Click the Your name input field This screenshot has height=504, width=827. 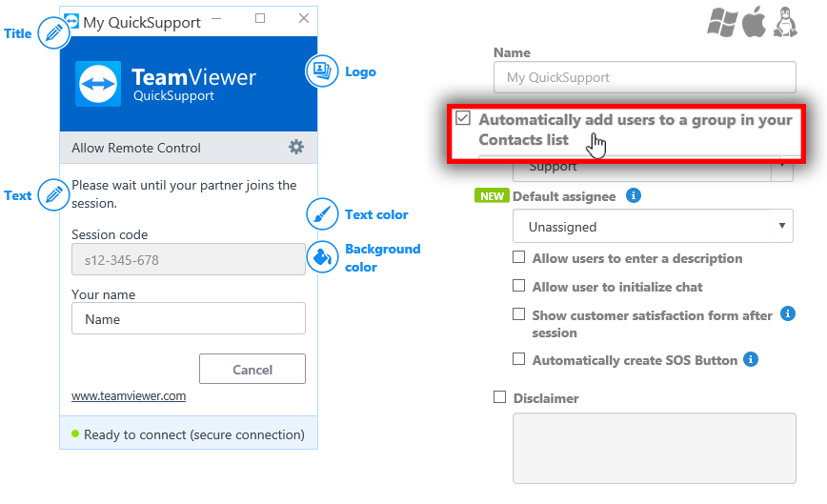pyautogui.click(x=189, y=318)
